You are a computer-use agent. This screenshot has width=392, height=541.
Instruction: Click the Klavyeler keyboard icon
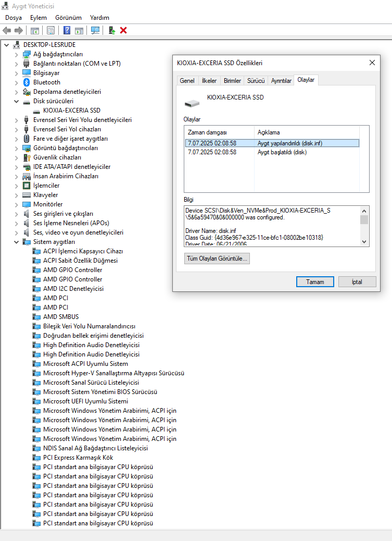(x=27, y=195)
